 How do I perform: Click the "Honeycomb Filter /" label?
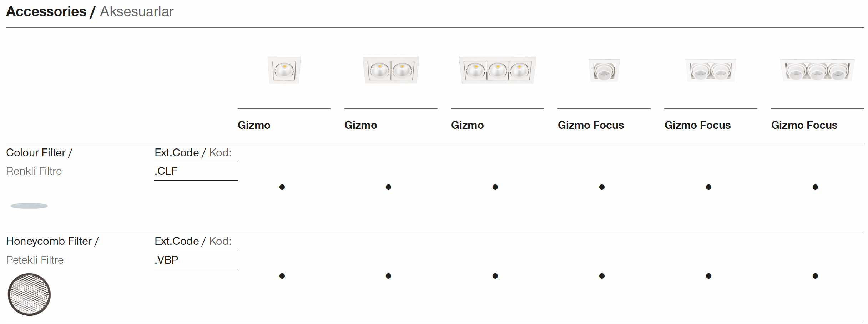(x=52, y=241)
